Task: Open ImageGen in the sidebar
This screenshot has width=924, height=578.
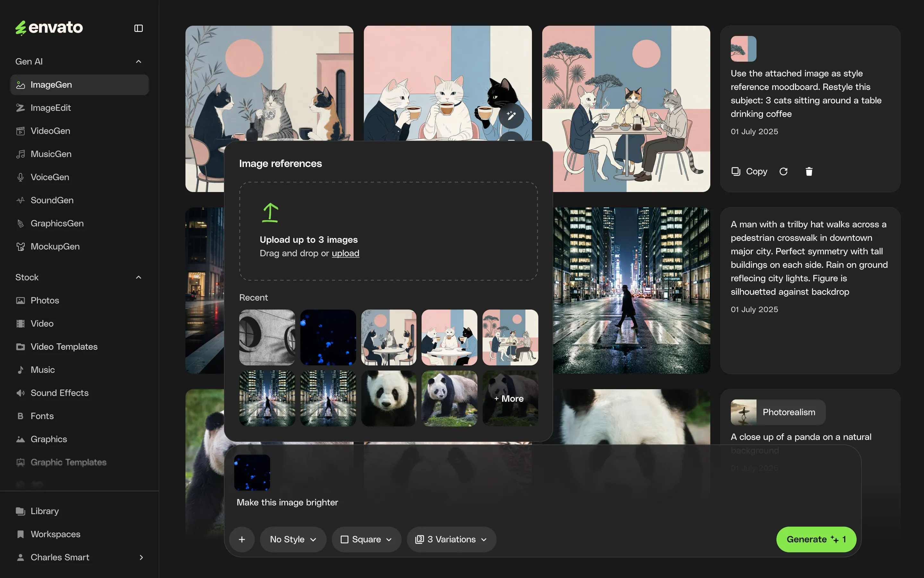Action: pyautogui.click(x=80, y=85)
